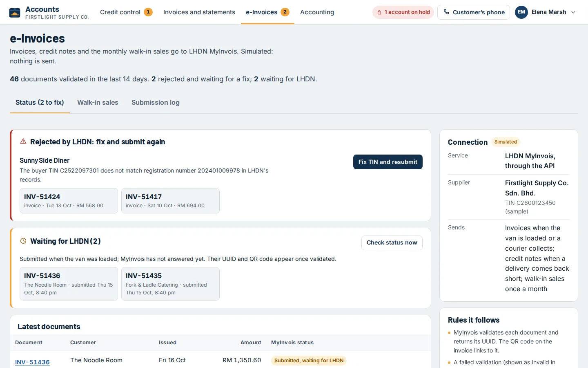Click the Customer column header

click(83, 343)
